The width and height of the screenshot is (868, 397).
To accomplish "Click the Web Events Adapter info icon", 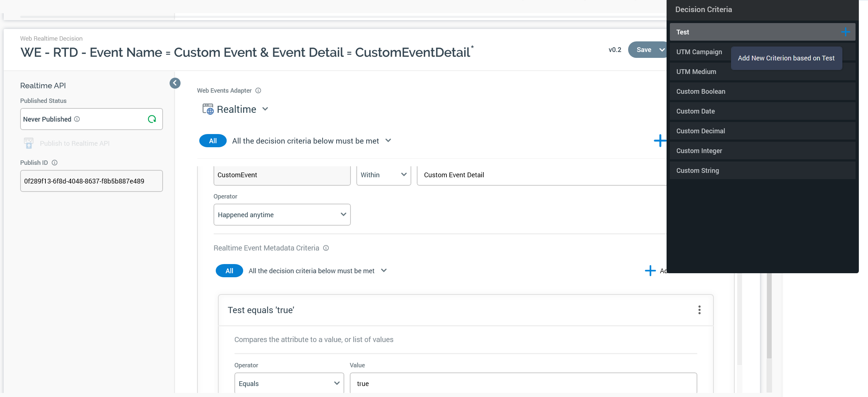I will point(258,90).
